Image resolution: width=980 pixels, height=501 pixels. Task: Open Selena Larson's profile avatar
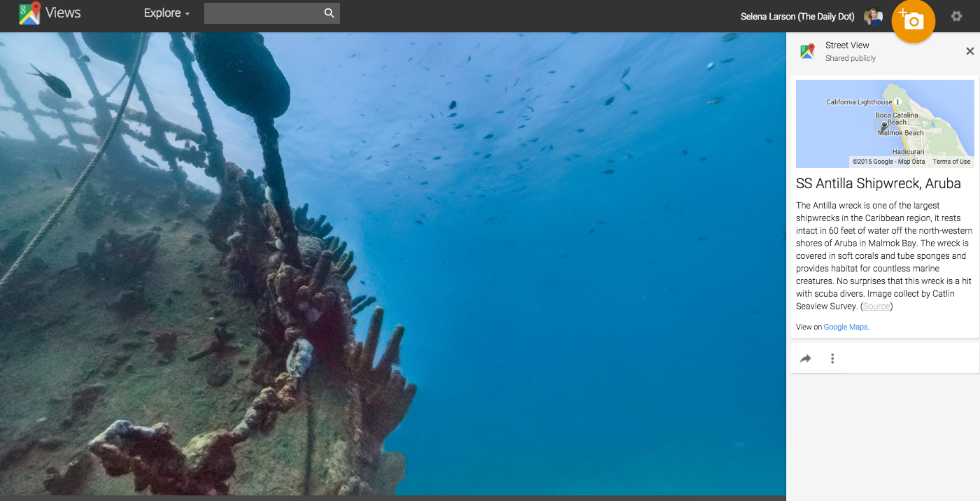872,17
